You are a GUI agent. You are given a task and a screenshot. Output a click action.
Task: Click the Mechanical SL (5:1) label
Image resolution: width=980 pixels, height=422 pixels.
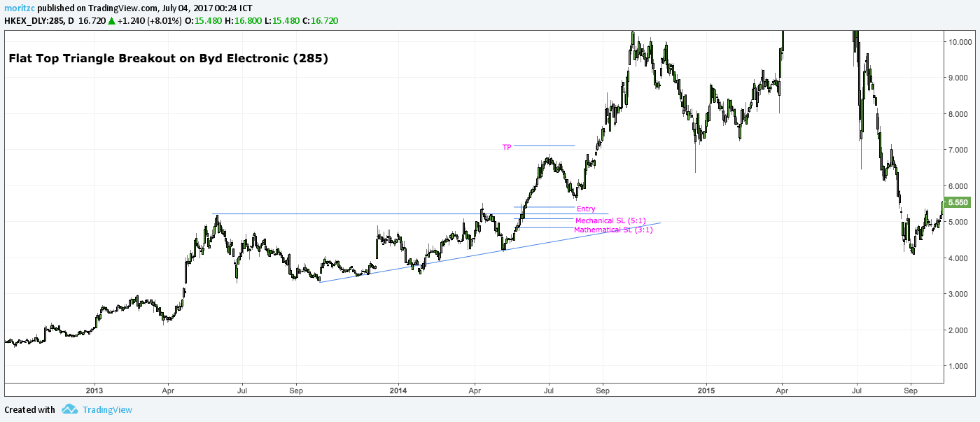tap(610, 220)
